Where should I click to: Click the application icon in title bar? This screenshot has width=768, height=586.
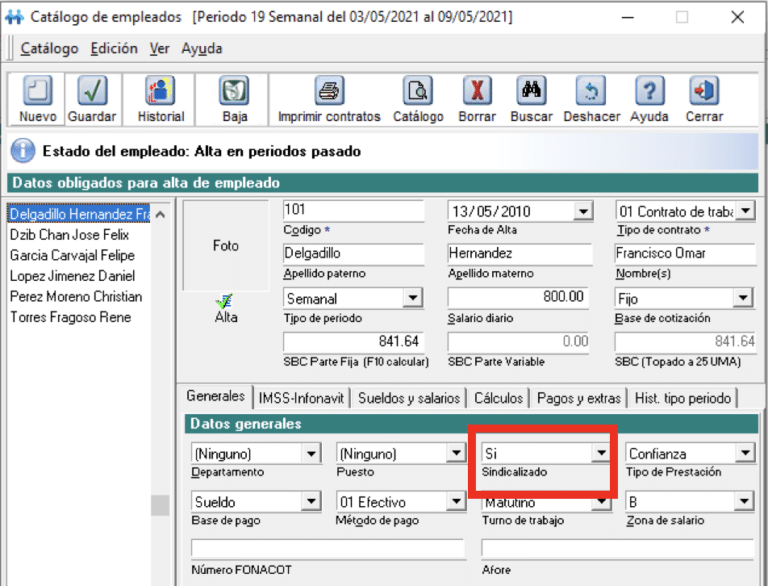(x=14, y=17)
